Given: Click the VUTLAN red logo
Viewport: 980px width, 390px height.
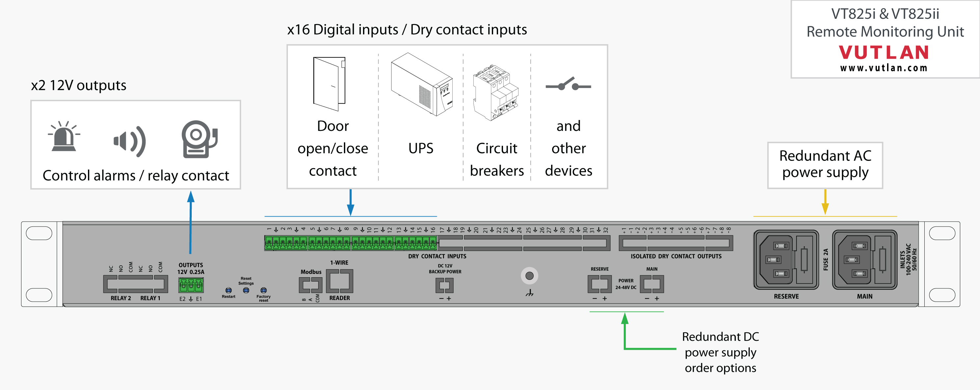Looking at the screenshot, I should click(x=884, y=52).
